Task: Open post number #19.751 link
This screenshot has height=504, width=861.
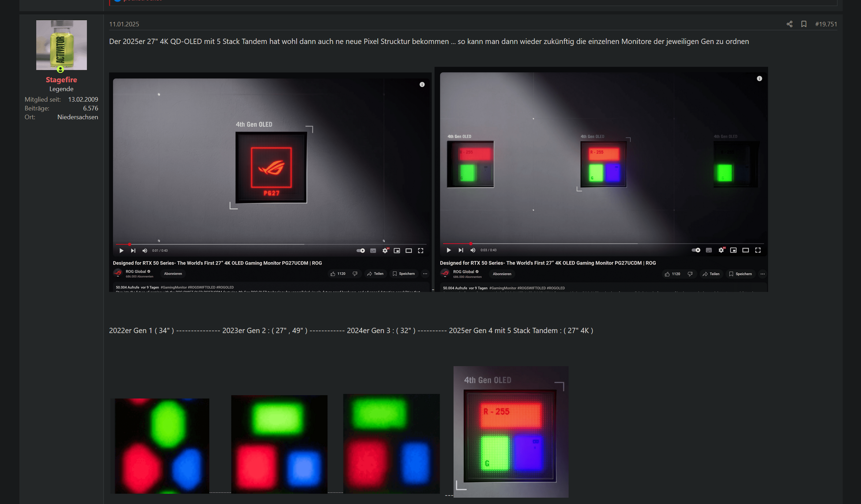Action: pos(826,24)
